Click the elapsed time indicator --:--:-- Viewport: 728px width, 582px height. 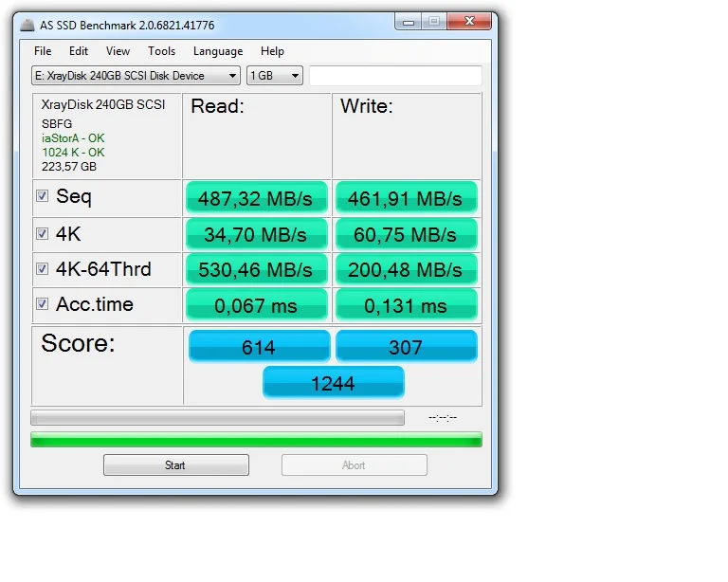point(443,418)
